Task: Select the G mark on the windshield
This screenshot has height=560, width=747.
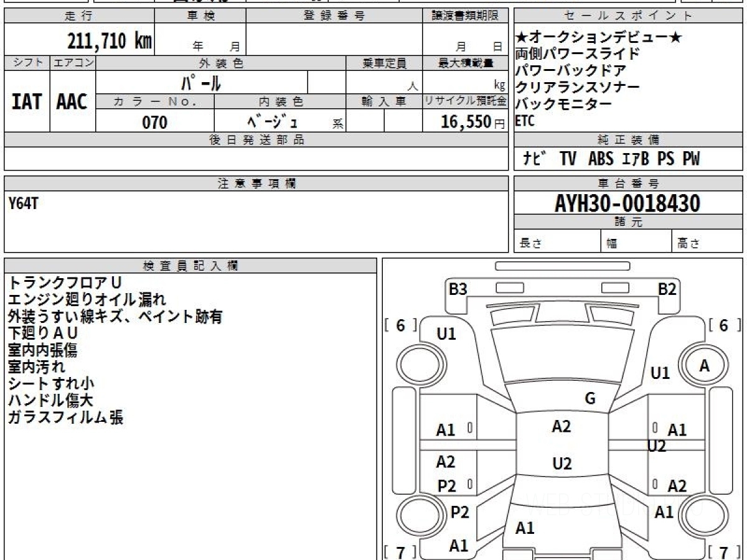Action: [x=590, y=398]
